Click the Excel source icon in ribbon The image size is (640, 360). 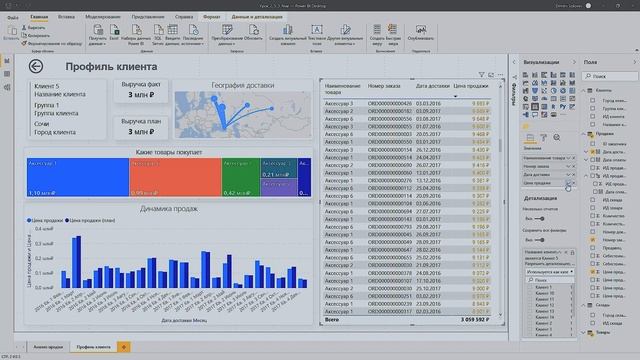point(114,30)
